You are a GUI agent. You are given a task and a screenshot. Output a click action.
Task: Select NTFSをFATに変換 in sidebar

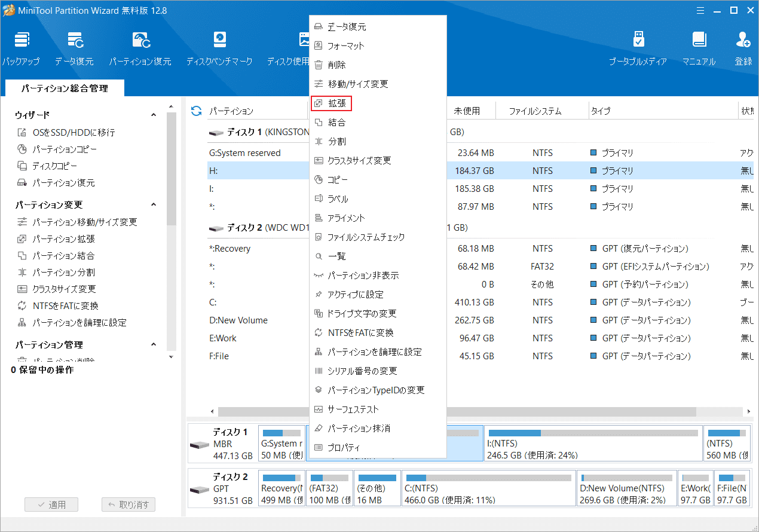click(57, 306)
